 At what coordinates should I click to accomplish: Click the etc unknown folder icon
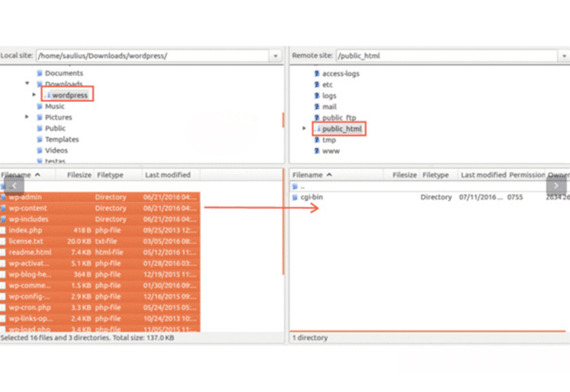[x=316, y=84]
